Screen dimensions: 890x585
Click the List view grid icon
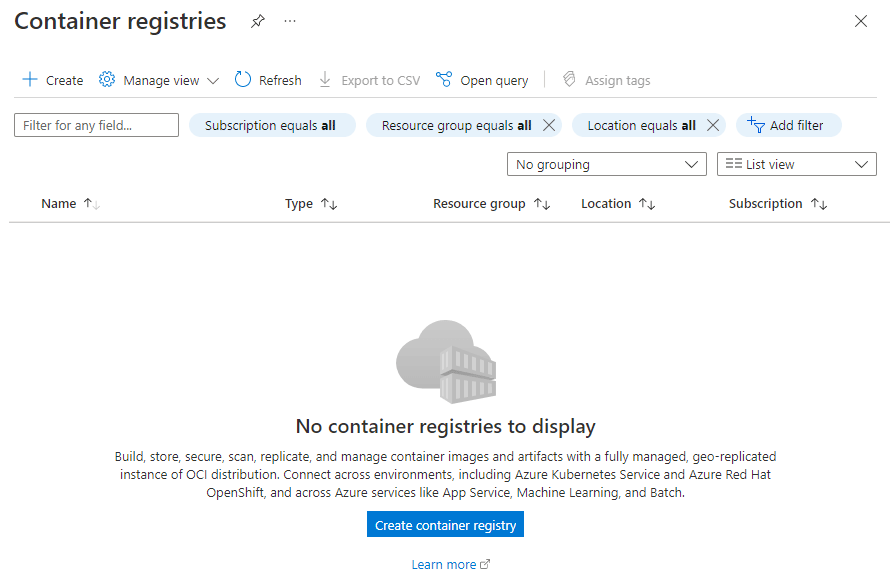(x=733, y=163)
